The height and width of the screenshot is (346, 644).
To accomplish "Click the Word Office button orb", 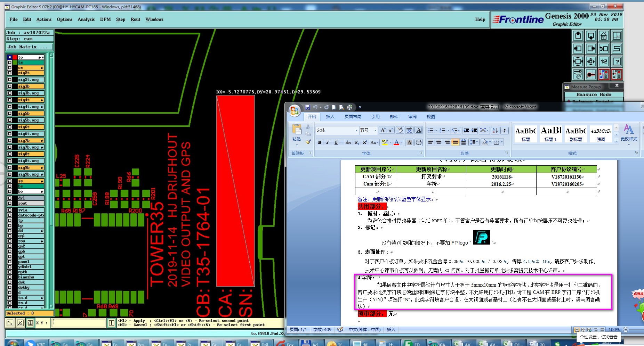I will click(295, 110).
